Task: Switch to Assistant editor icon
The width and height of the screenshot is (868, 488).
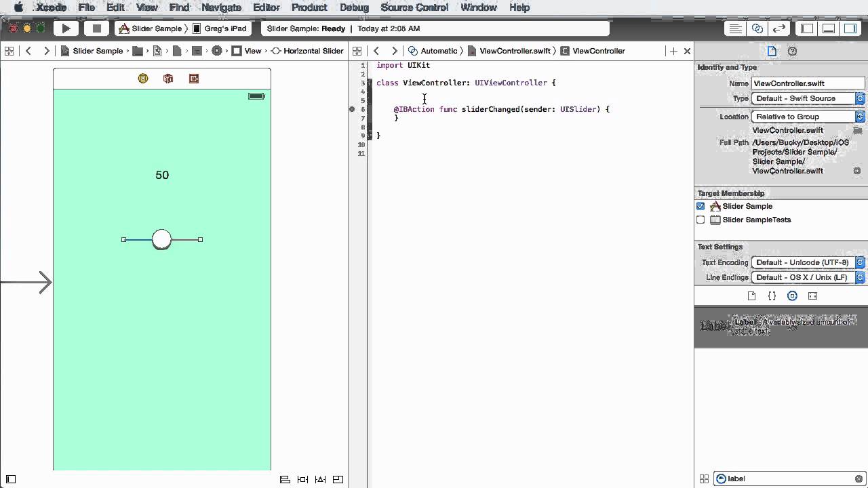Action: point(757,28)
